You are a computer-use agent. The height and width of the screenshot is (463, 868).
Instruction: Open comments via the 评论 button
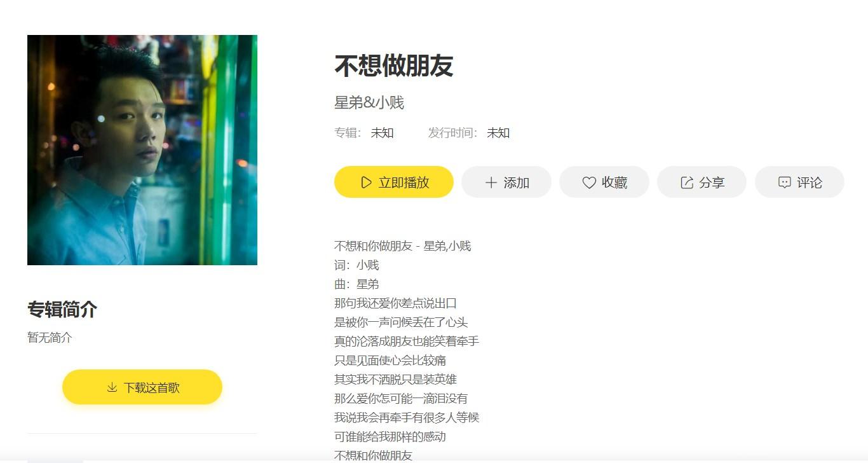coord(799,182)
